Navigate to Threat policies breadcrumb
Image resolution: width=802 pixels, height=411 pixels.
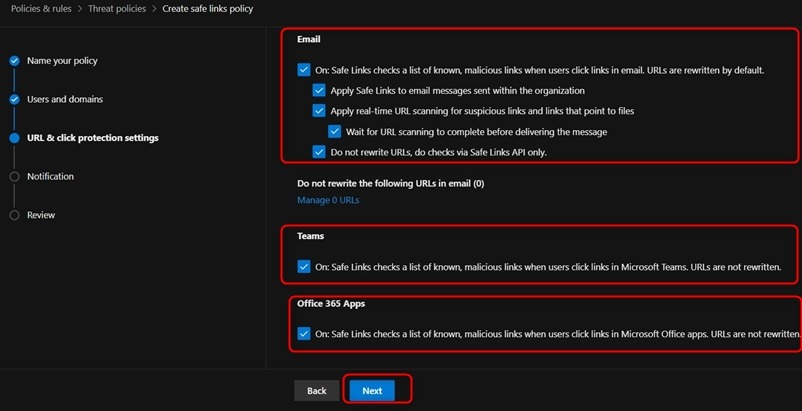[117, 9]
